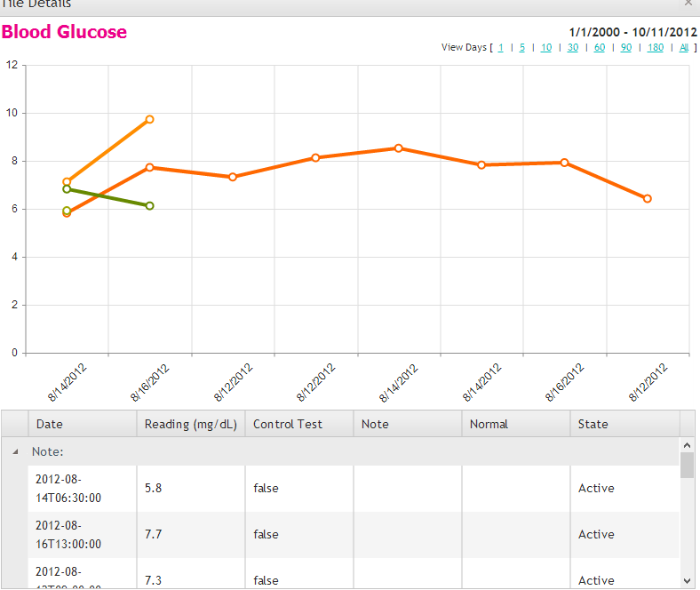Click the orange point near 7.3
Image resolution: width=700 pixels, height=590 pixels.
[x=233, y=178]
